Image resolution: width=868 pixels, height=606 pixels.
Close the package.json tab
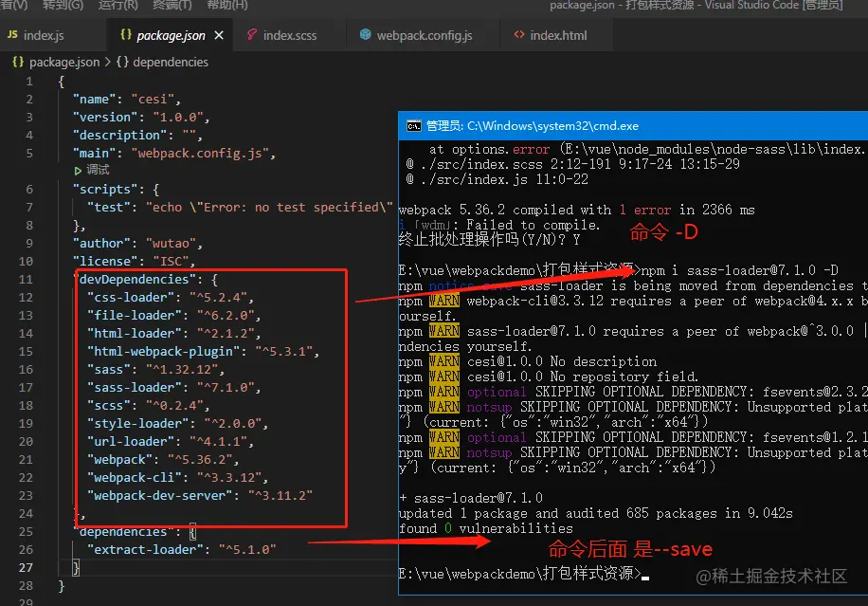point(219,35)
